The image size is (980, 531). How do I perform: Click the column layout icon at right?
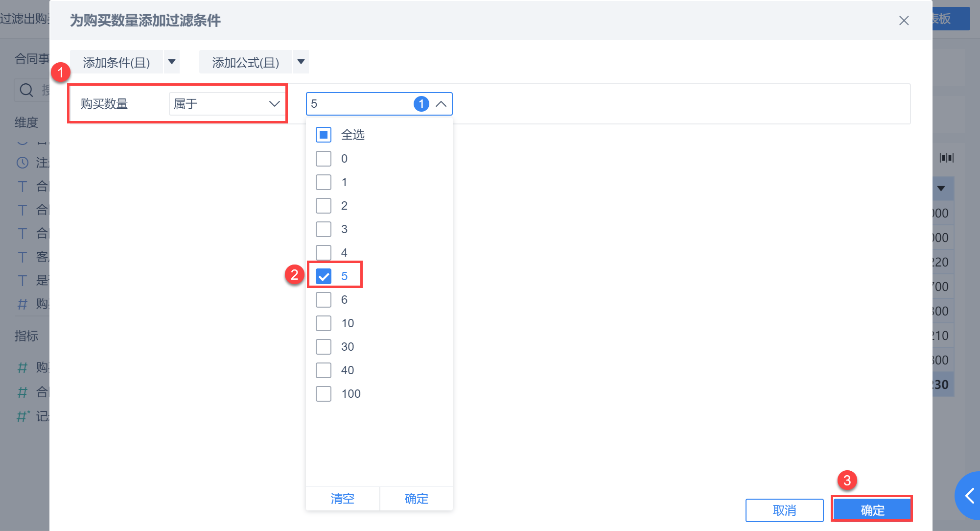(946, 158)
